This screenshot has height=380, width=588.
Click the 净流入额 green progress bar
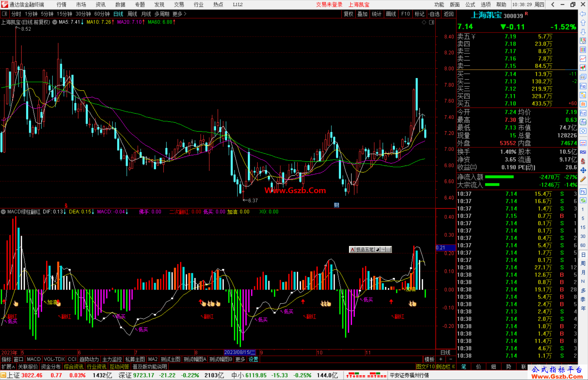point(499,177)
